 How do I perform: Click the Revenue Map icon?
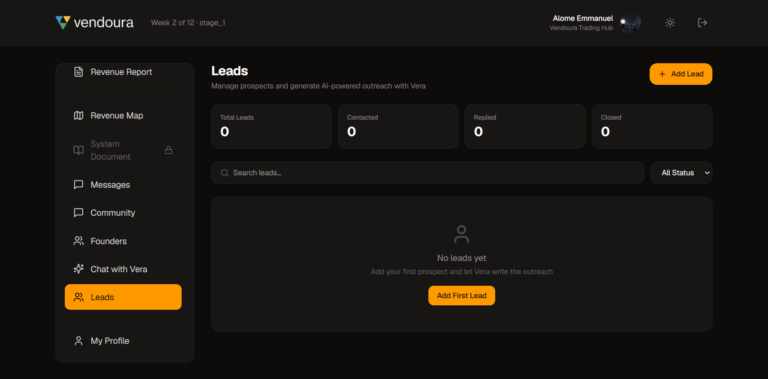tap(78, 116)
